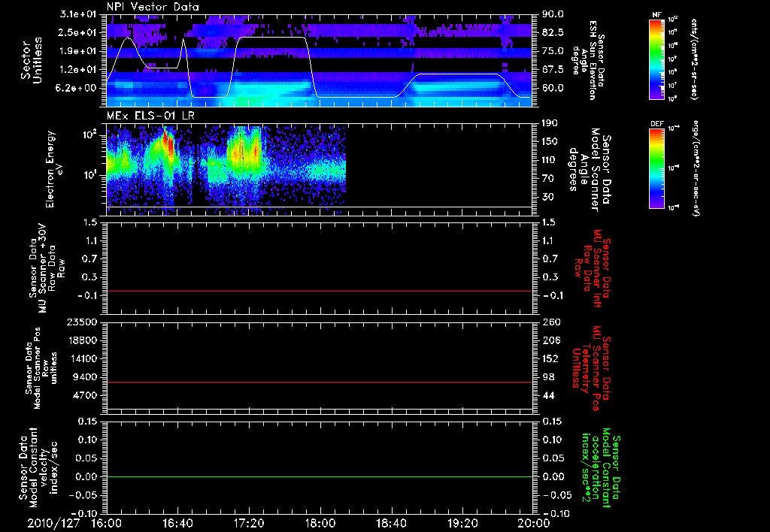Click the NF color scale bar
The width and height of the screenshot is (770, 532).
click(x=656, y=59)
